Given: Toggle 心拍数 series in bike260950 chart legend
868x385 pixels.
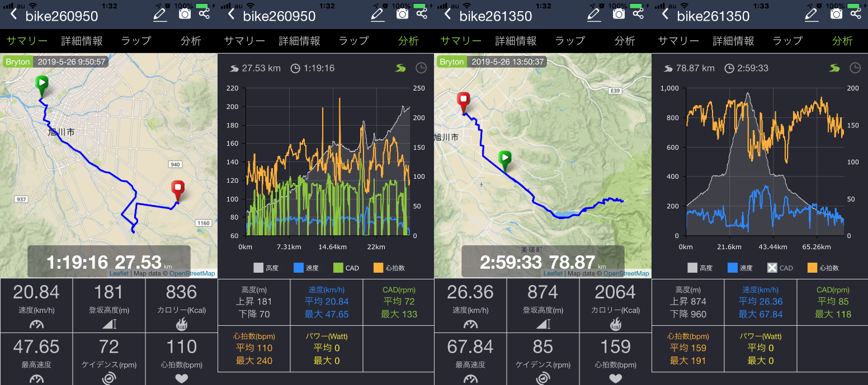Looking at the screenshot, I should pos(378,268).
